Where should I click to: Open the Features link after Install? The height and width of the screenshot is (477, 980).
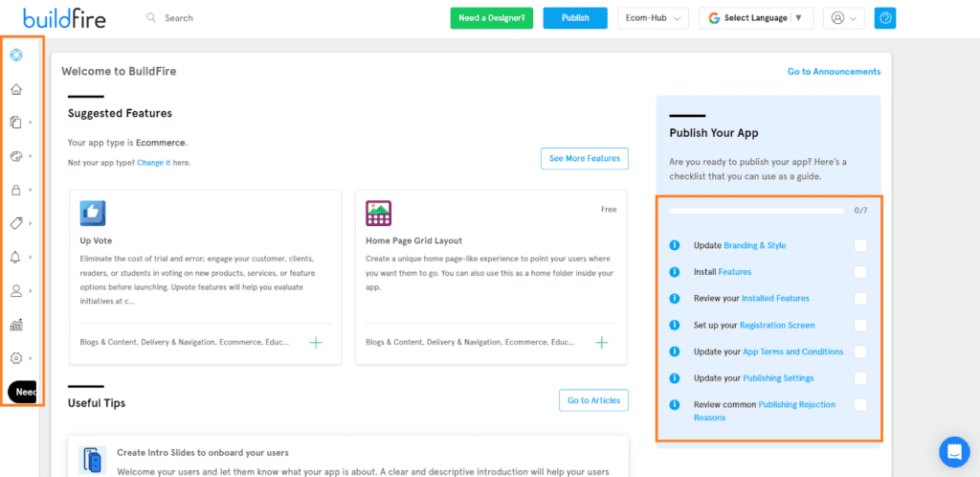[734, 272]
